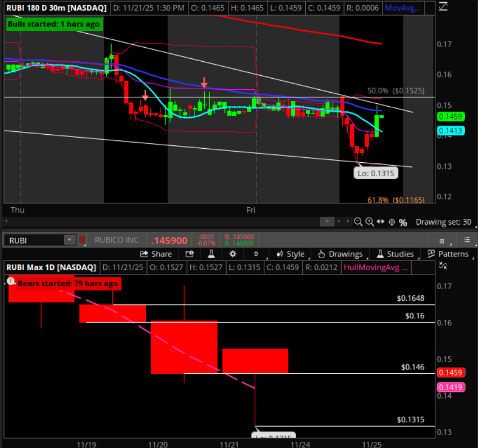The width and height of the screenshot is (478, 448).
Task: Click the green 0.1459 price tag on upper axis
Action: (451, 117)
